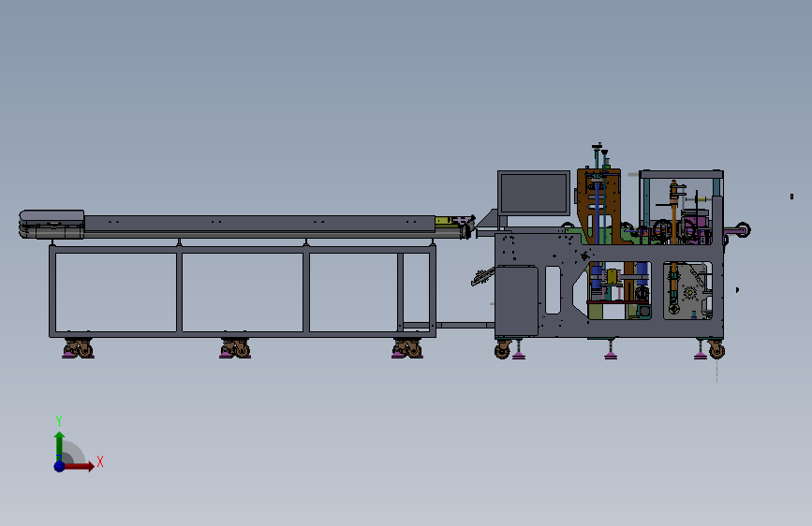Select the gear mechanism in the lower right window
812x526 pixels.
coord(688,293)
